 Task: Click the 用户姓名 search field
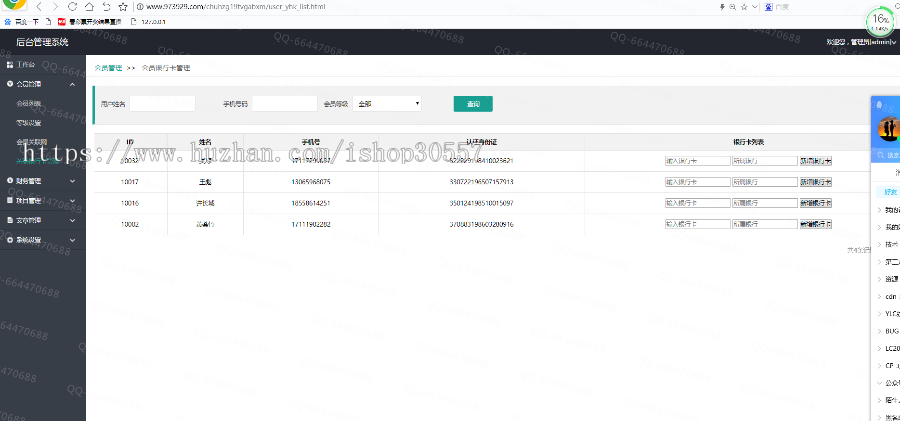pos(162,104)
